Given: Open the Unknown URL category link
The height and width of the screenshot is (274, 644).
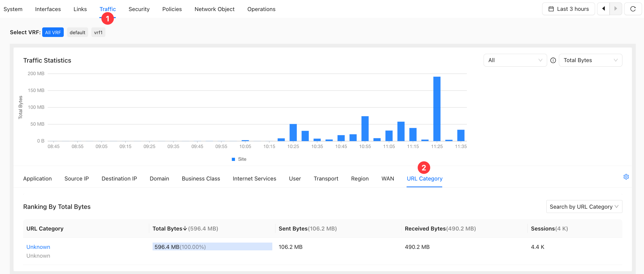Looking at the screenshot, I should point(38,247).
